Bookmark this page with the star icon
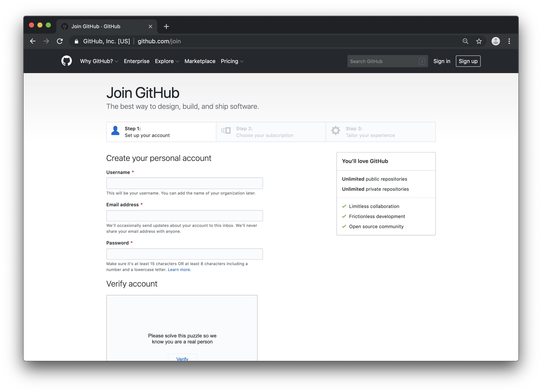The image size is (542, 392). [479, 41]
